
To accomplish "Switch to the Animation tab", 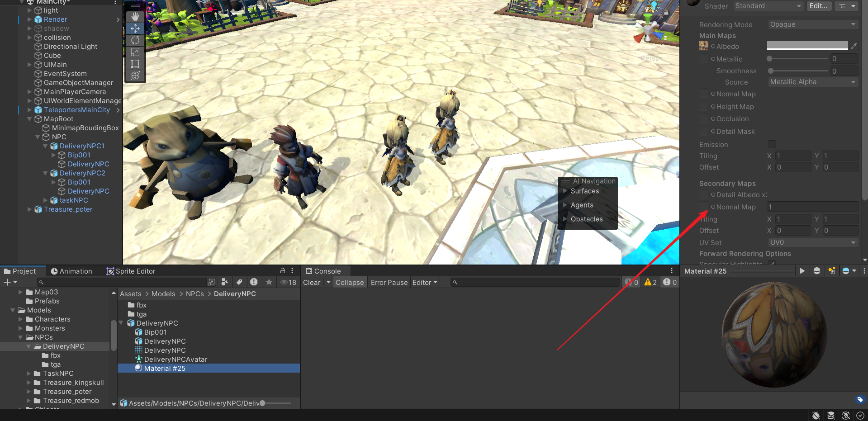I will tap(71, 271).
